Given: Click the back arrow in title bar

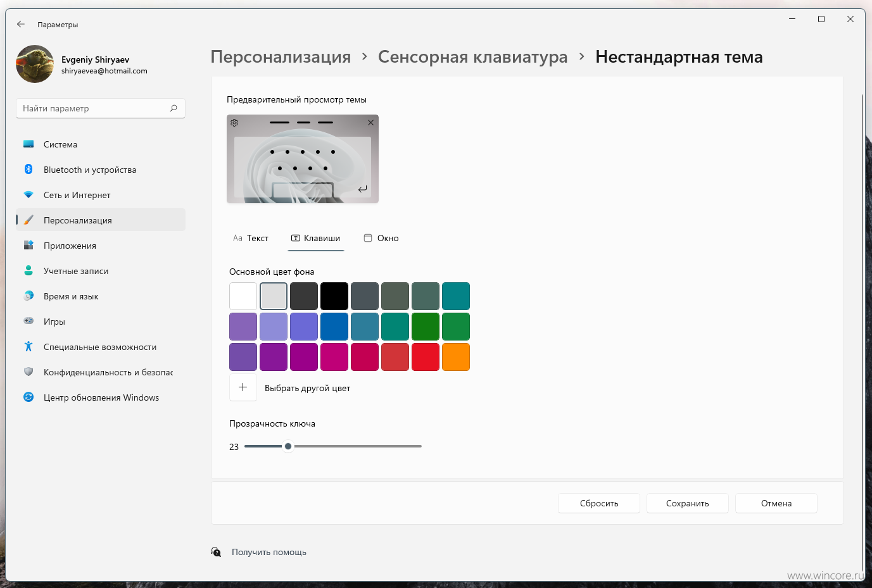Looking at the screenshot, I should tap(21, 24).
